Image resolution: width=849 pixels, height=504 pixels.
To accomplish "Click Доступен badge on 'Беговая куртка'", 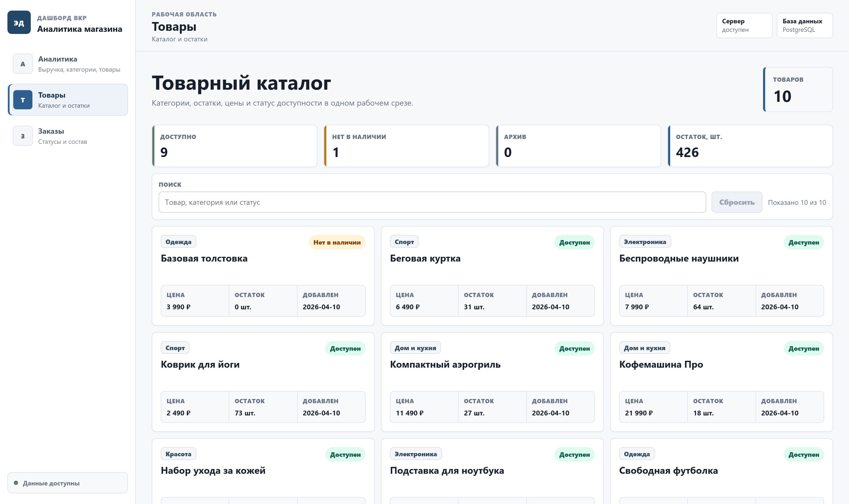I will click(x=574, y=242).
